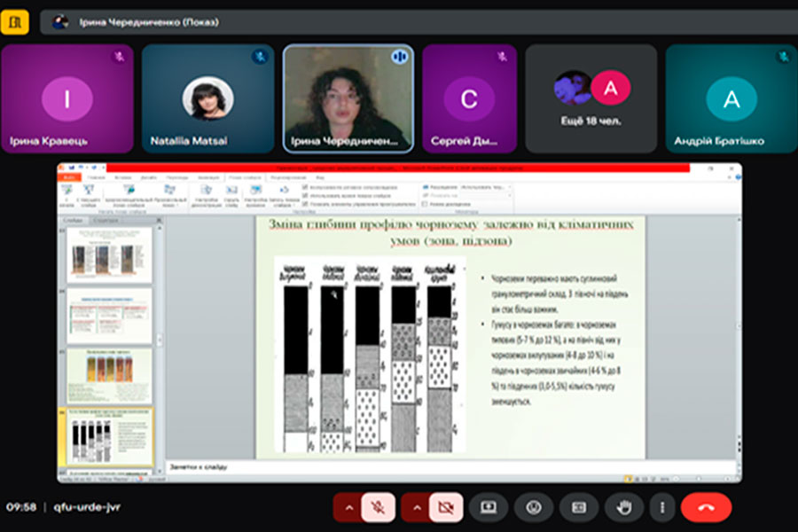798x532 pixels.
Task: Click the meeting code qfu-urde-jvr
Action: click(87, 507)
